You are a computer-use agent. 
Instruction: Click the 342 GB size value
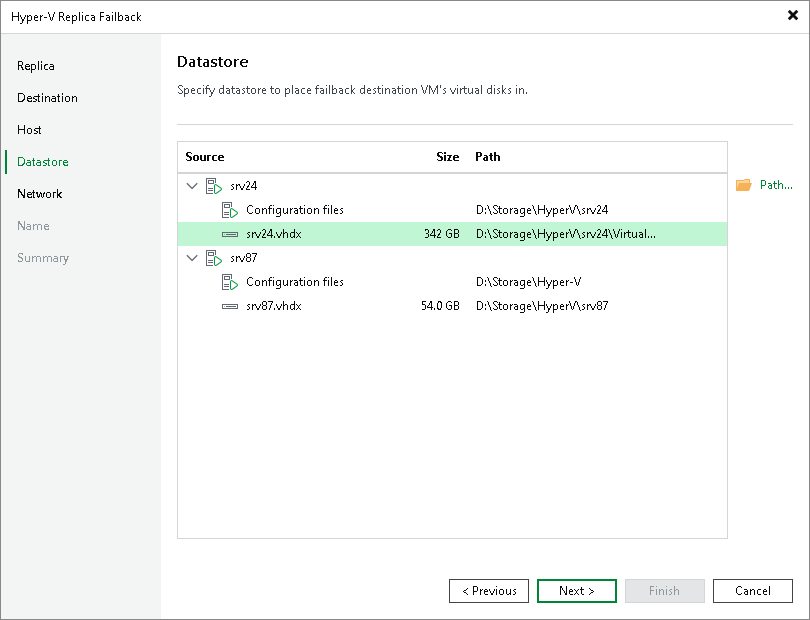tap(442, 234)
